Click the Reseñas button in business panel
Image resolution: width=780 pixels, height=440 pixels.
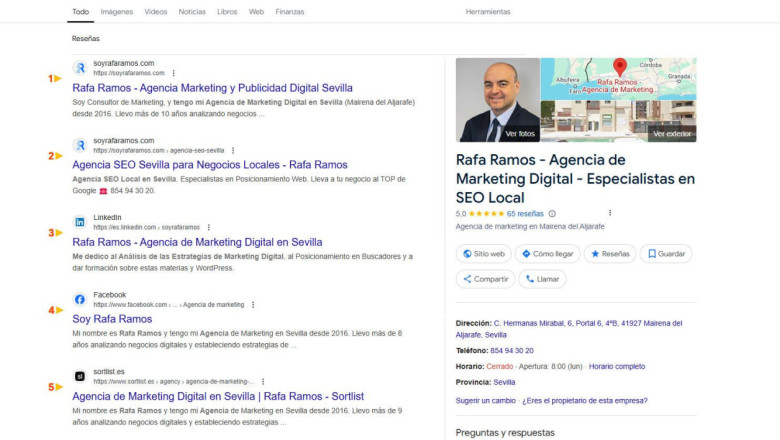pyautogui.click(x=610, y=254)
